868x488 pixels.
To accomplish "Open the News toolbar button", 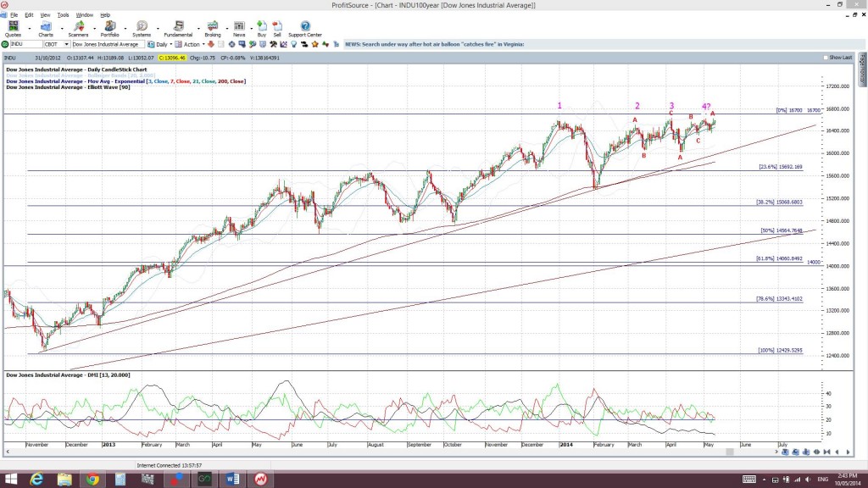I will pos(239,29).
